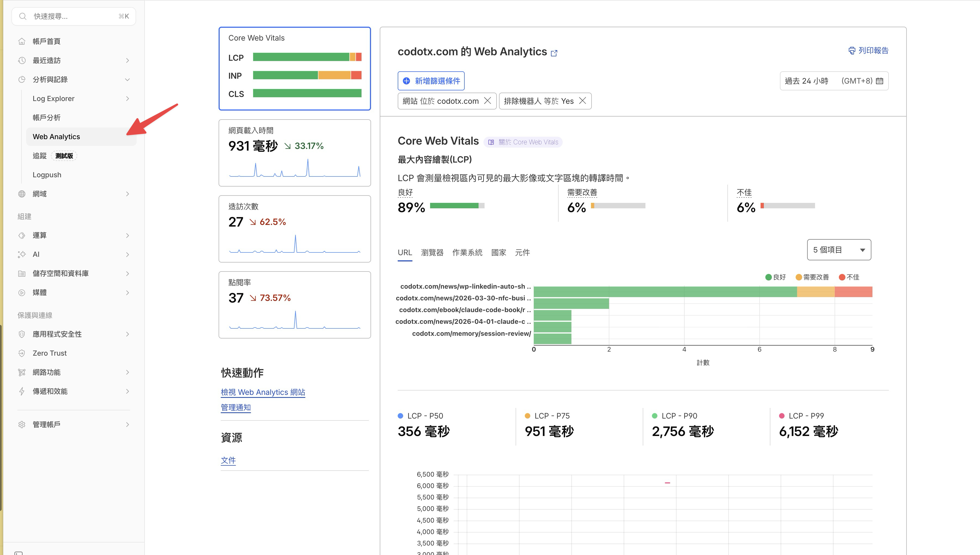Open Zero Trust via its shield icon
The height and width of the screenshot is (555, 980).
click(22, 353)
